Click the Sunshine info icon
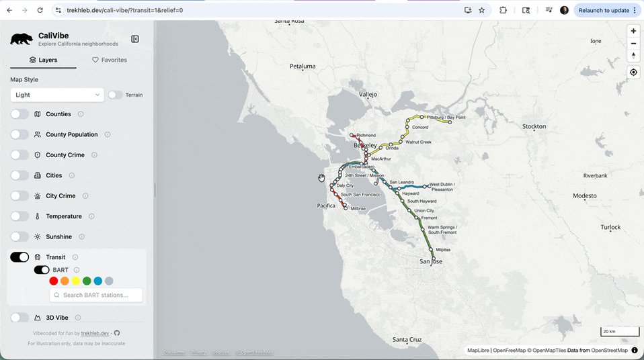Image resolution: width=644 pixels, height=360 pixels. [x=81, y=237]
